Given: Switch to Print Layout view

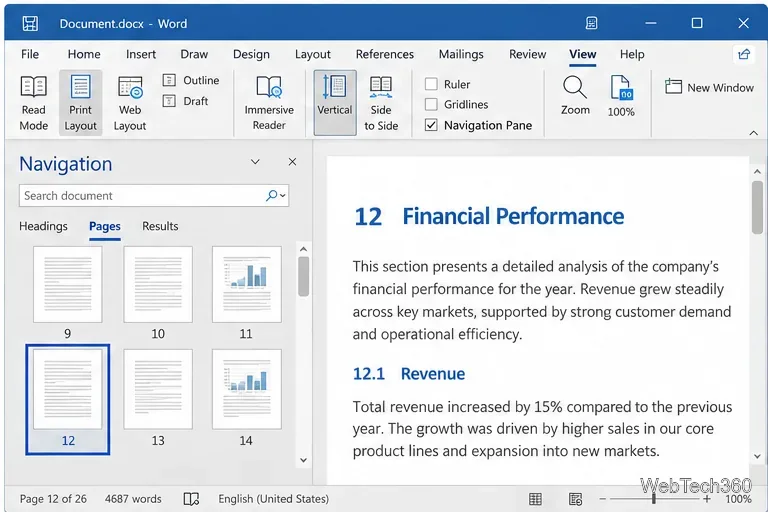Looking at the screenshot, I should (80, 103).
